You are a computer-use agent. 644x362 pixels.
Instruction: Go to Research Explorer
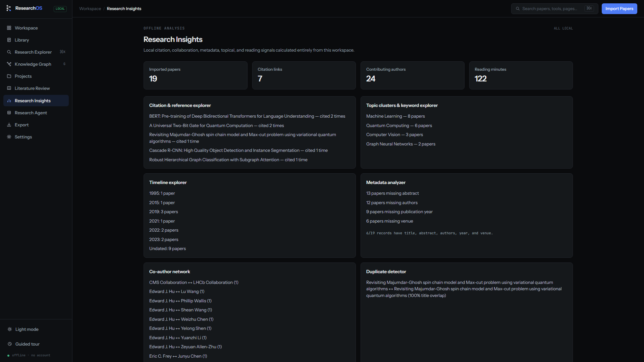36,52
